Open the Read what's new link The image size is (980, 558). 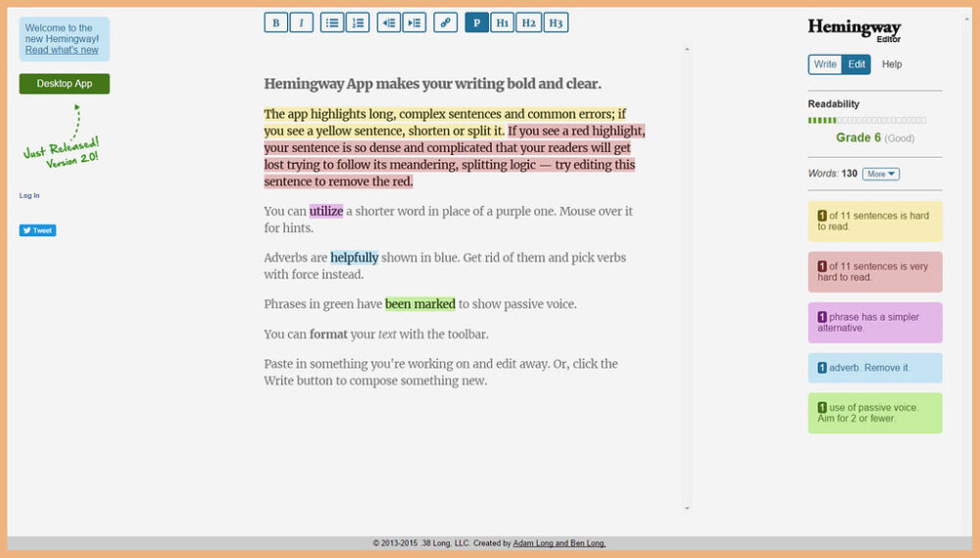coord(62,50)
